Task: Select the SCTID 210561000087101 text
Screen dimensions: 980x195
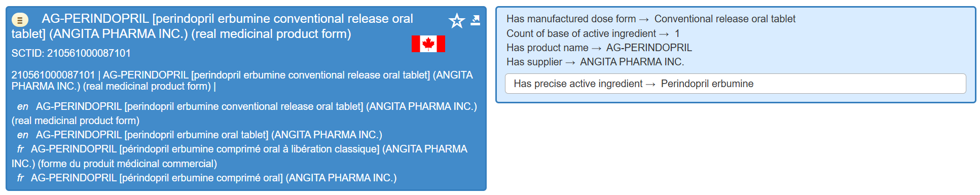Action: (x=71, y=53)
